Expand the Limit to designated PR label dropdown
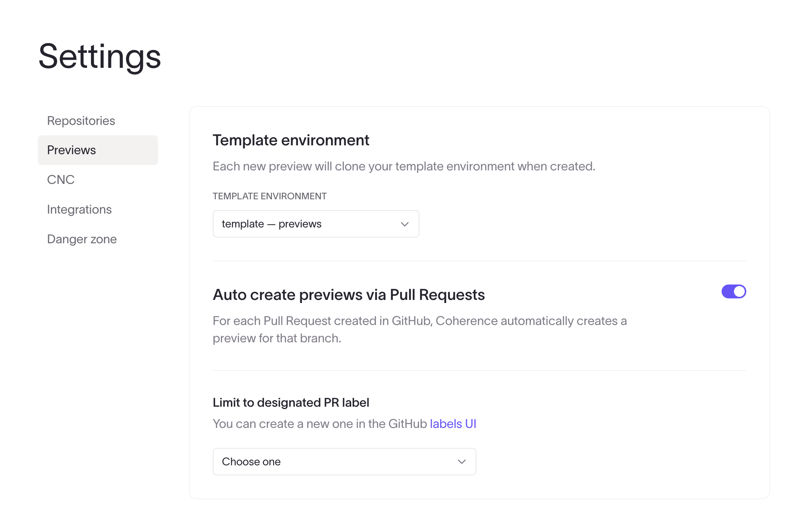Viewport: 791px width, 532px height. 344,461
